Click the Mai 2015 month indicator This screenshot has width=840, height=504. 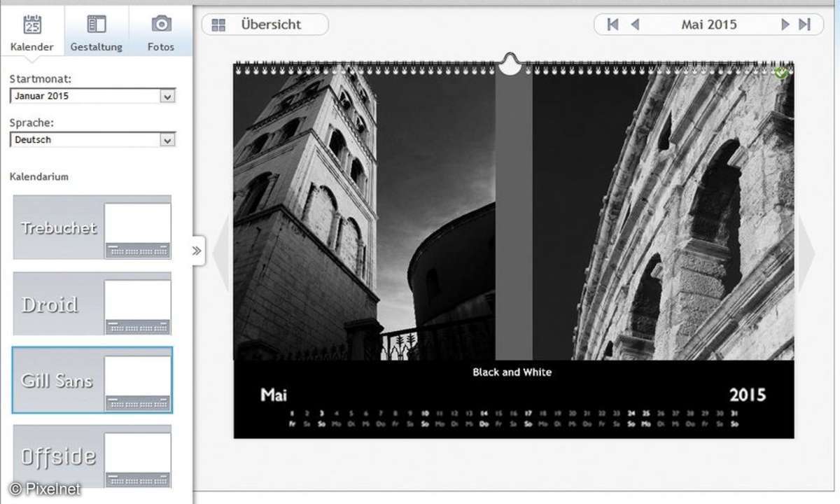coord(709,24)
